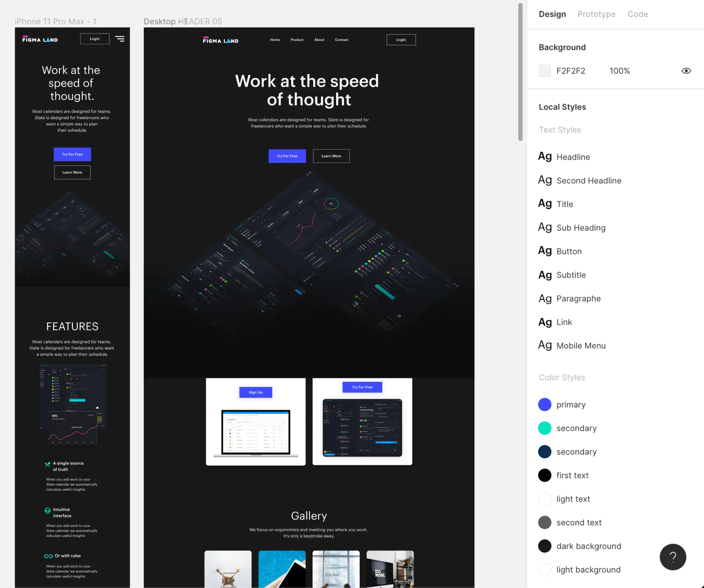Toggle the Prototype panel tab

596,14
